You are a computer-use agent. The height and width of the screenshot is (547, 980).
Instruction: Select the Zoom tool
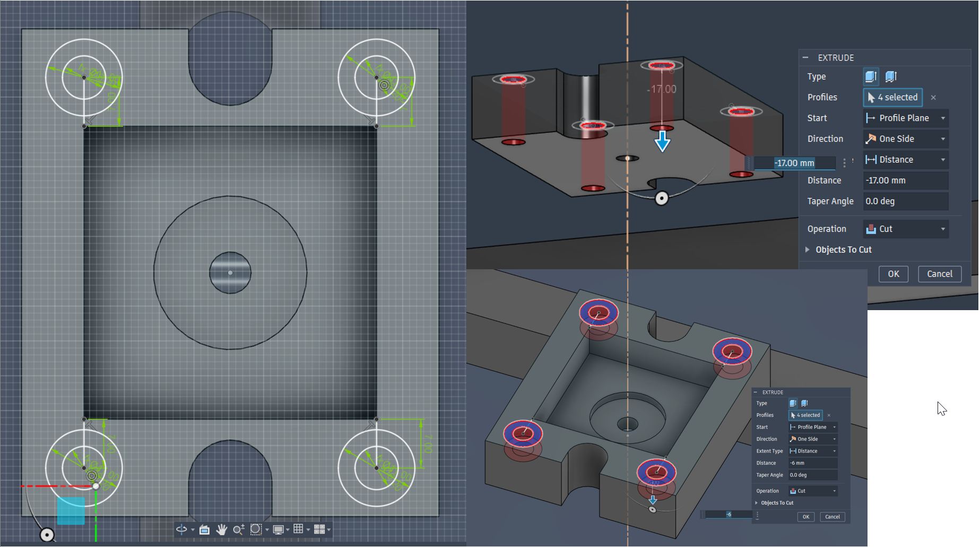pos(238,529)
